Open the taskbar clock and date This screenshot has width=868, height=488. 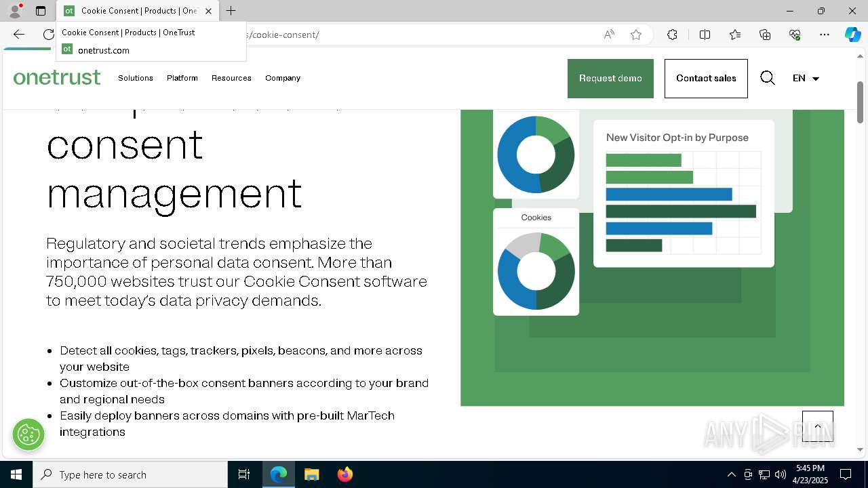click(x=810, y=474)
